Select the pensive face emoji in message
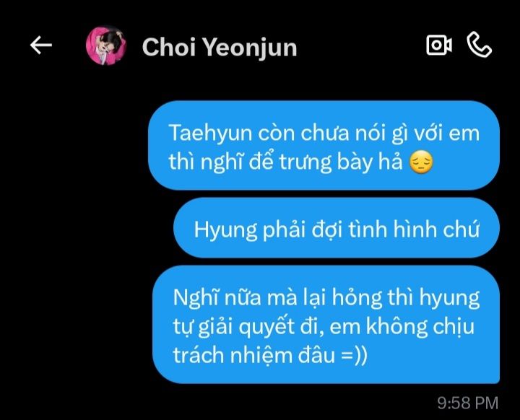This screenshot has height=420, width=520. tap(421, 162)
